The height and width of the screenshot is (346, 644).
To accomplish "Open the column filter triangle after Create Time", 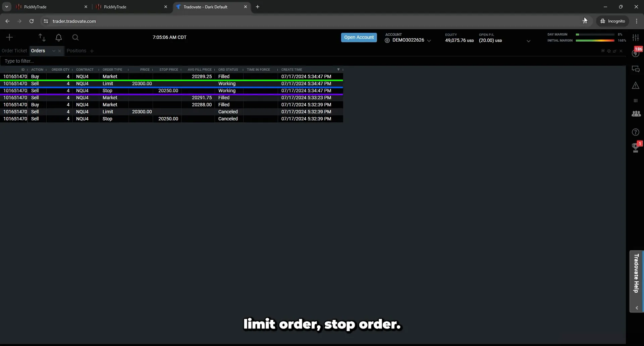I will coord(338,69).
